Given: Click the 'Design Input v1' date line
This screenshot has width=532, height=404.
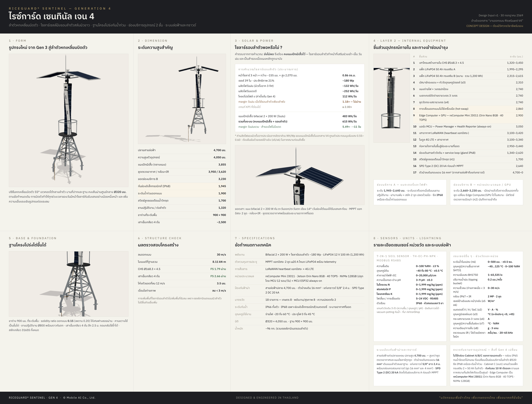Looking at the screenshot, I should [501, 15].
